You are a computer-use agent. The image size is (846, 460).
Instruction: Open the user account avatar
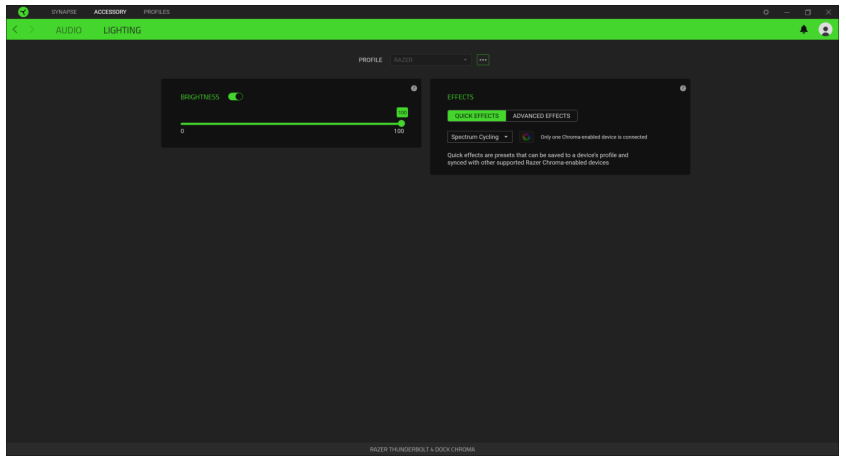point(825,31)
